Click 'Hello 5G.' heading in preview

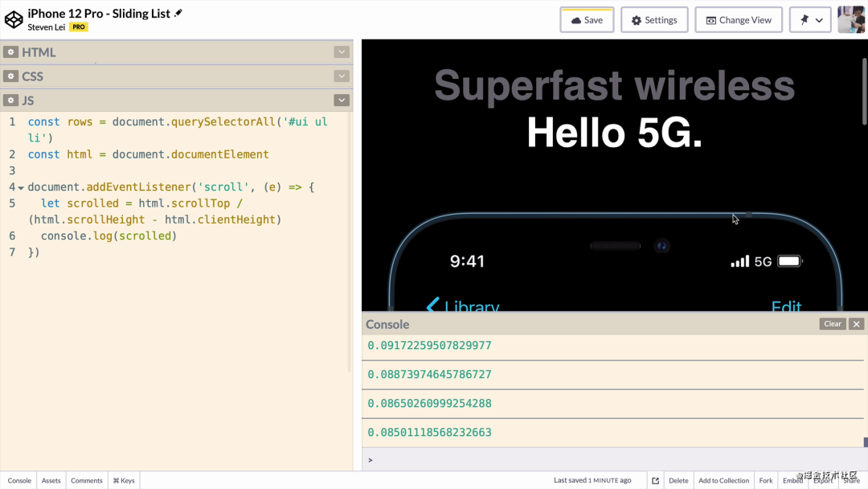615,133
